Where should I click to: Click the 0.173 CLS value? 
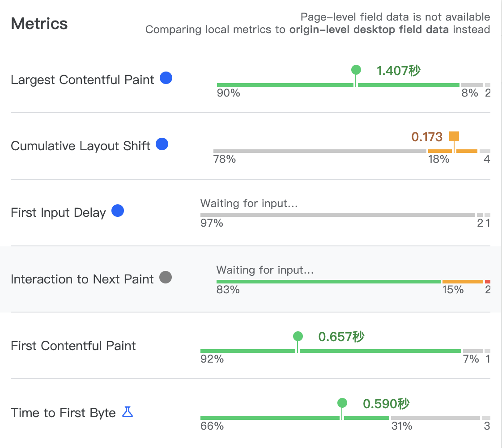tap(427, 137)
